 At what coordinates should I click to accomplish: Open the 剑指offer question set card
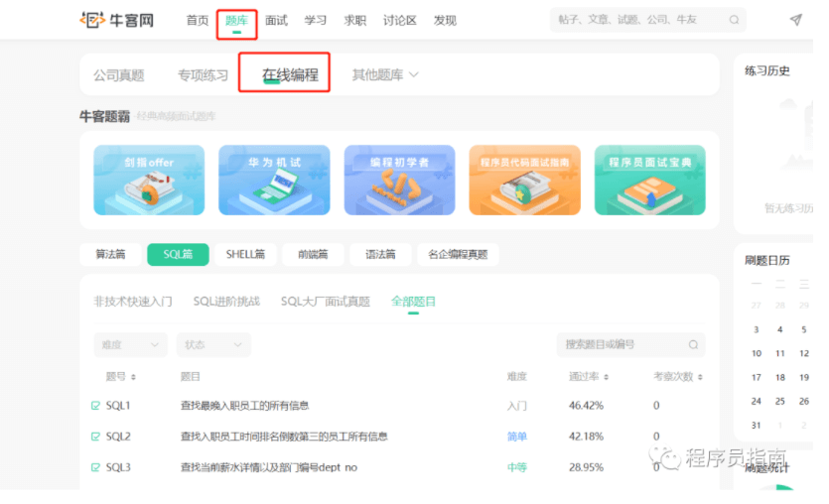coord(149,180)
